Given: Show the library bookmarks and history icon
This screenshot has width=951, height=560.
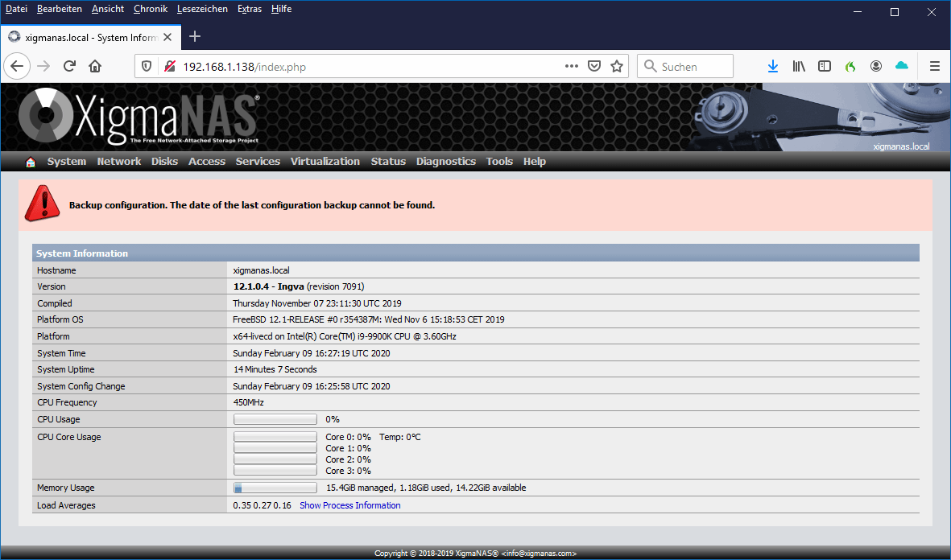Looking at the screenshot, I should [798, 67].
